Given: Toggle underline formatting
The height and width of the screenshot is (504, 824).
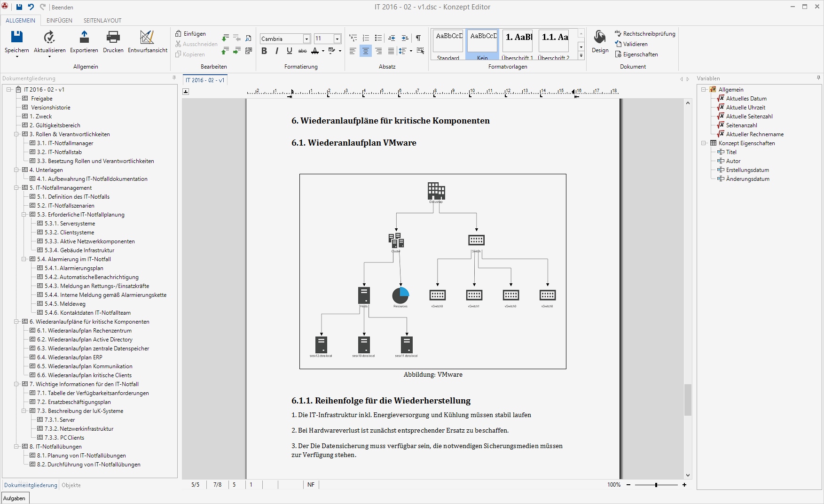Looking at the screenshot, I should 289,51.
